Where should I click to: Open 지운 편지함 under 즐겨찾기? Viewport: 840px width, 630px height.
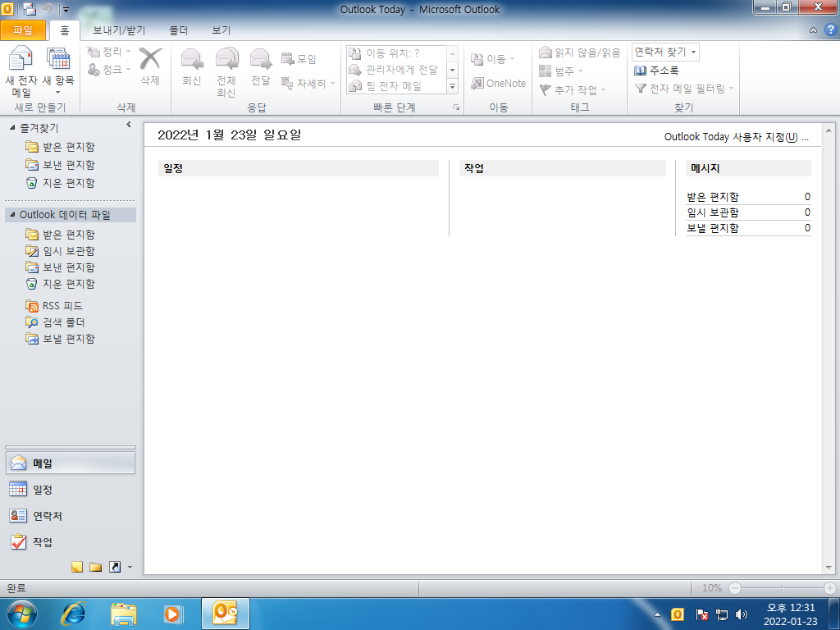[x=60, y=183]
